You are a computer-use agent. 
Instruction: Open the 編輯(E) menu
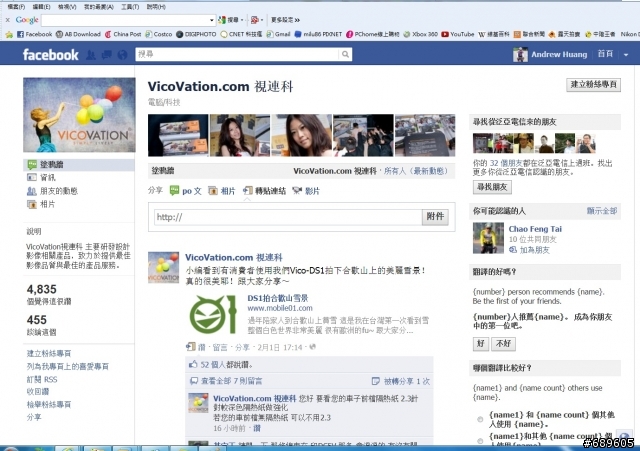(x=41, y=7)
